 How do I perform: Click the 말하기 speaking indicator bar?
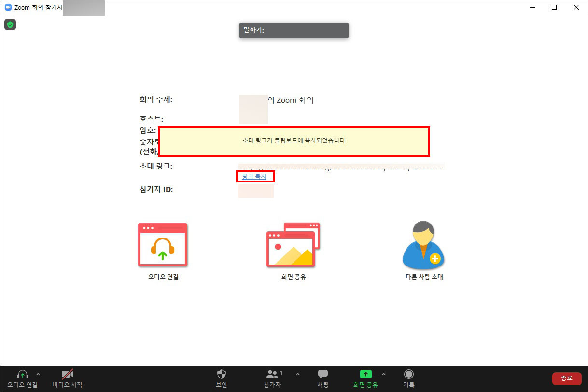pyautogui.click(x=294, y=30)
